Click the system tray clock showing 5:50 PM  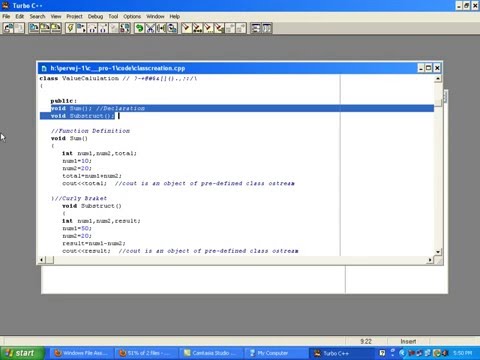[x=463, y=353]
